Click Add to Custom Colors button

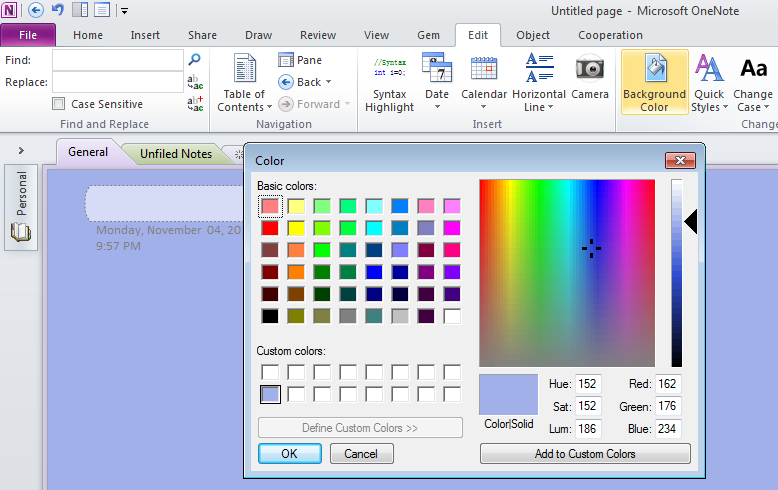click(585, 454)
